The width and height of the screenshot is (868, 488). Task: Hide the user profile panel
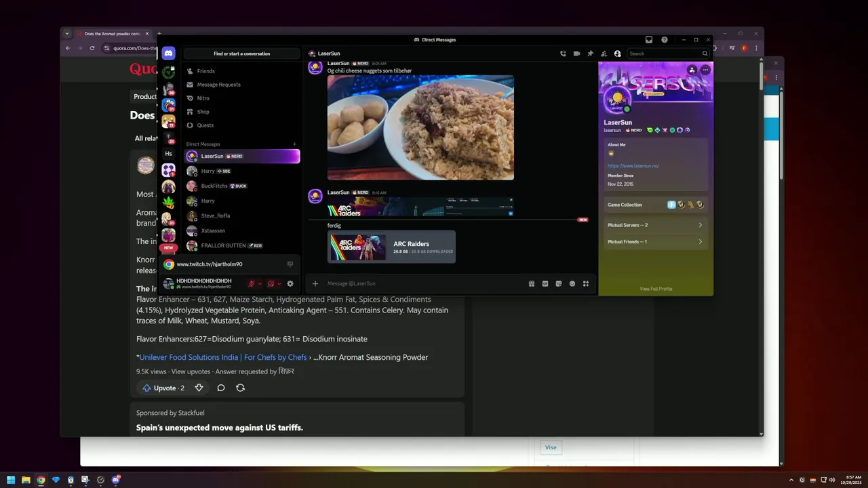tap(617, 54)
